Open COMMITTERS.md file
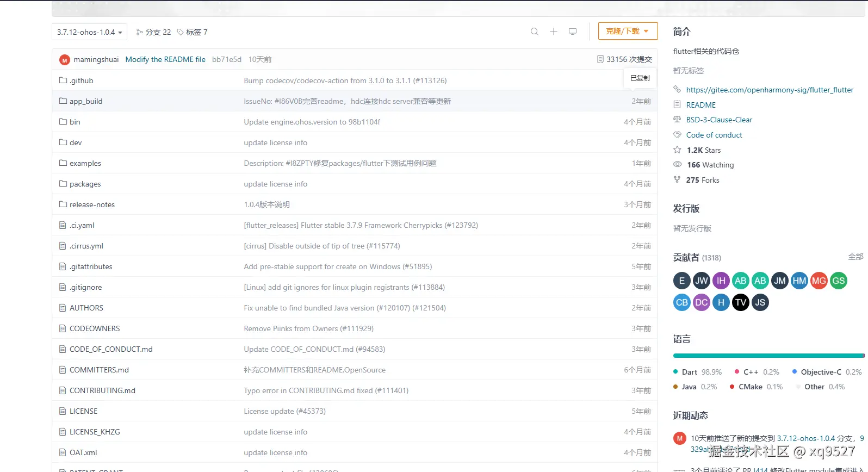Screen dimensions: 868x472 coord(99,370)
